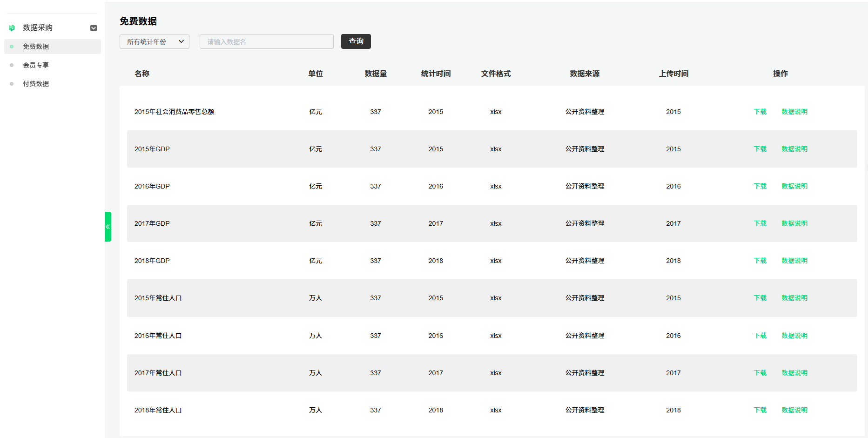The image size is (868, 438).
Task: Download the 2016年常住人口 file
Action: [760, 336]
